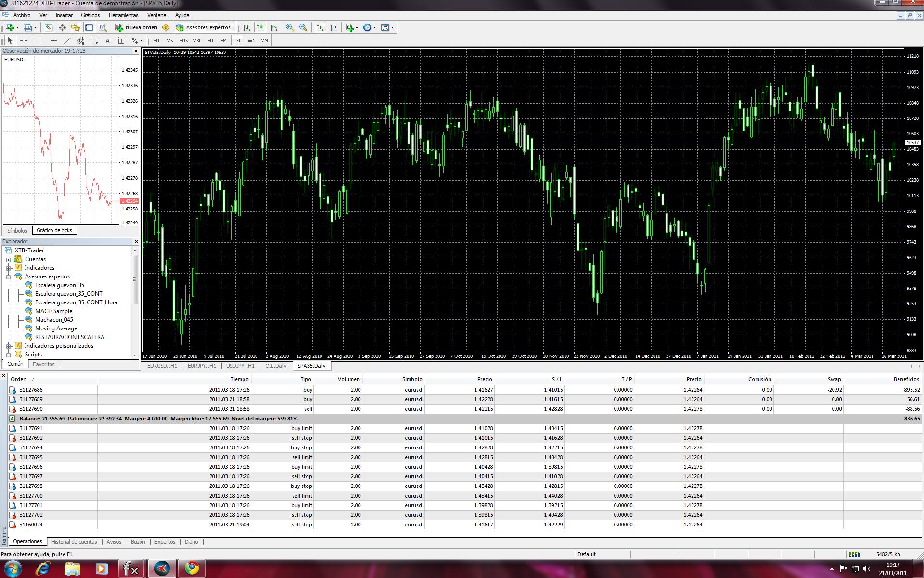Open Historial de cuentas tab
Screen dimensions: 924x578
pyautogui.click(x=74, y=542)
